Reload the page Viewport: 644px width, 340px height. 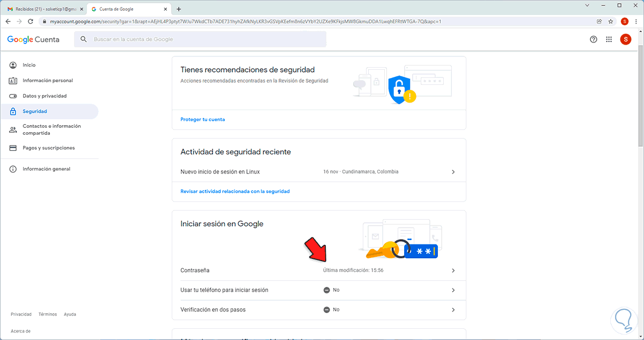pyautogui.click(x=31, y=21)
